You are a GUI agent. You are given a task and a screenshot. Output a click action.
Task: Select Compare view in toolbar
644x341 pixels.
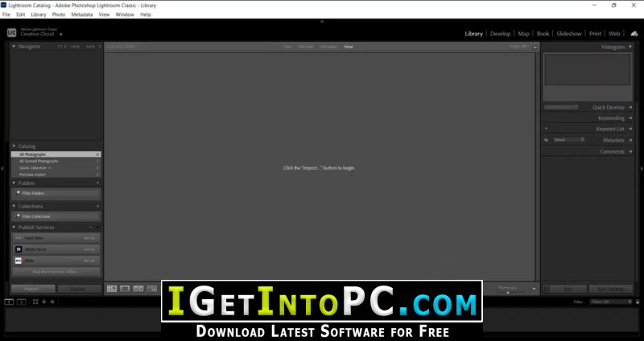tap(138, 289)
